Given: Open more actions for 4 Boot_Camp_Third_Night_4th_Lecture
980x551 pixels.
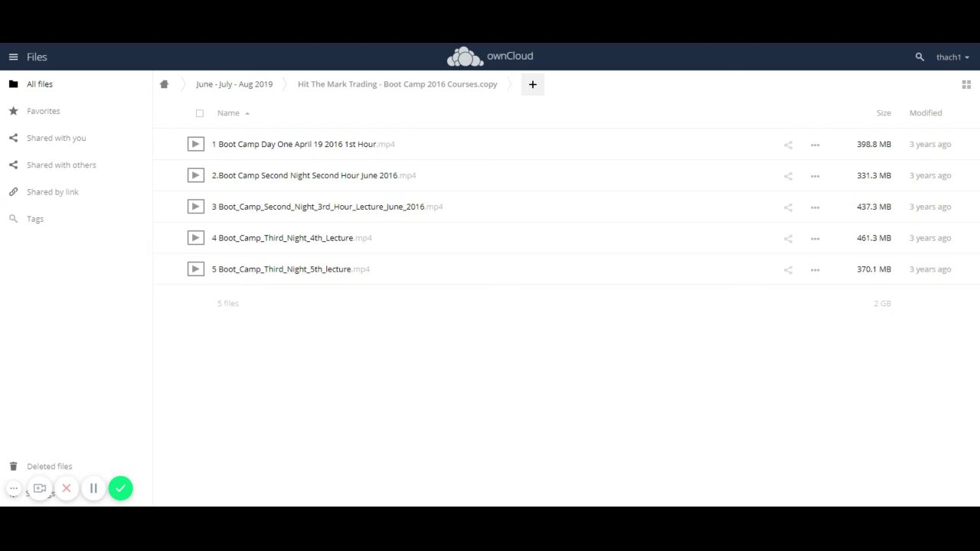Looking at the screenshot, I should (x=815, y=239).
